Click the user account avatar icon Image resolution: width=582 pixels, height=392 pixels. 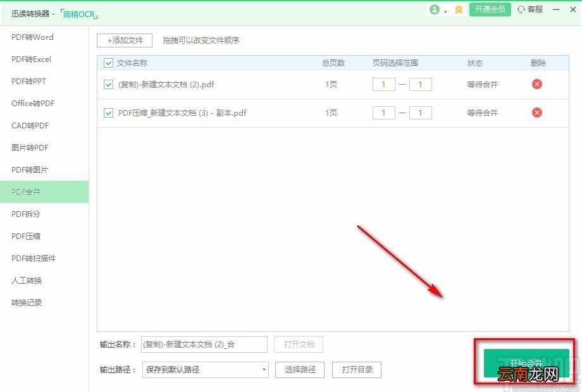pyautogui.click(x=435, y=9)
